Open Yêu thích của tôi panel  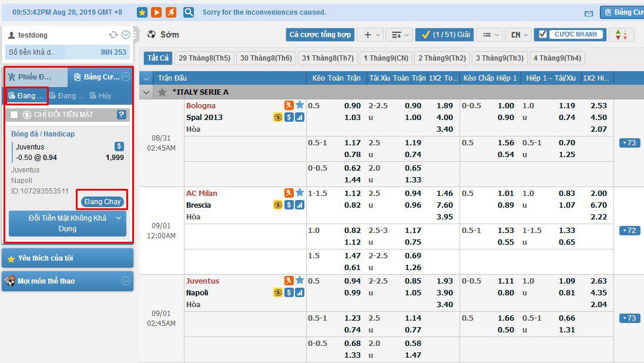[68, 258]
